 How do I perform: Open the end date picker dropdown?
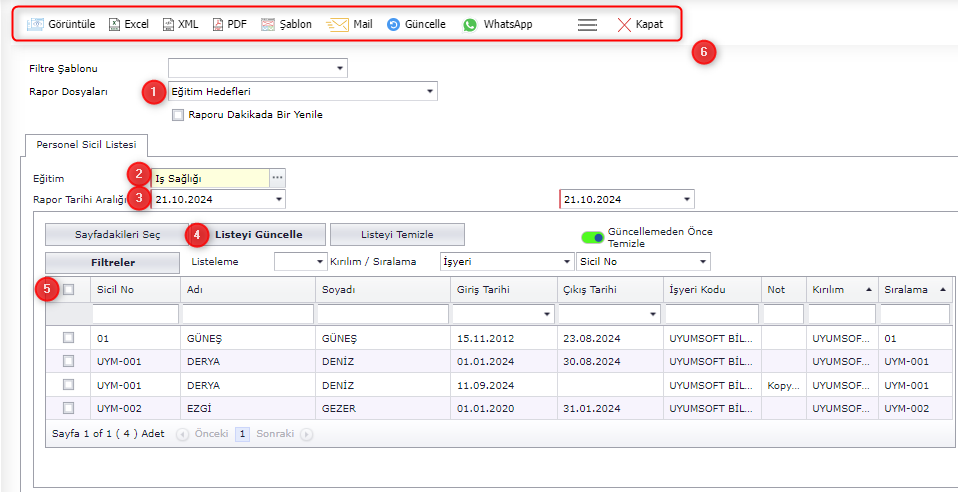coord(687,199)
